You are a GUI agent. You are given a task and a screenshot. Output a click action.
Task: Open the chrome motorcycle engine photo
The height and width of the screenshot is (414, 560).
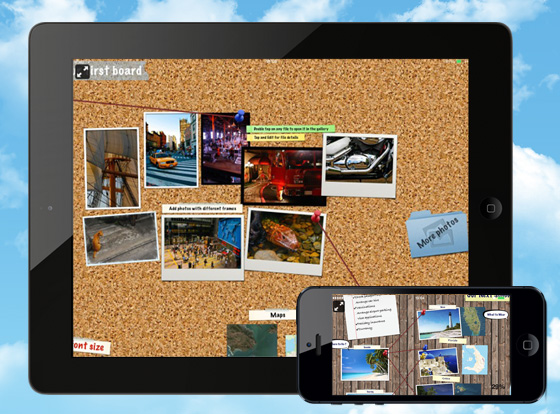(359, 166)
